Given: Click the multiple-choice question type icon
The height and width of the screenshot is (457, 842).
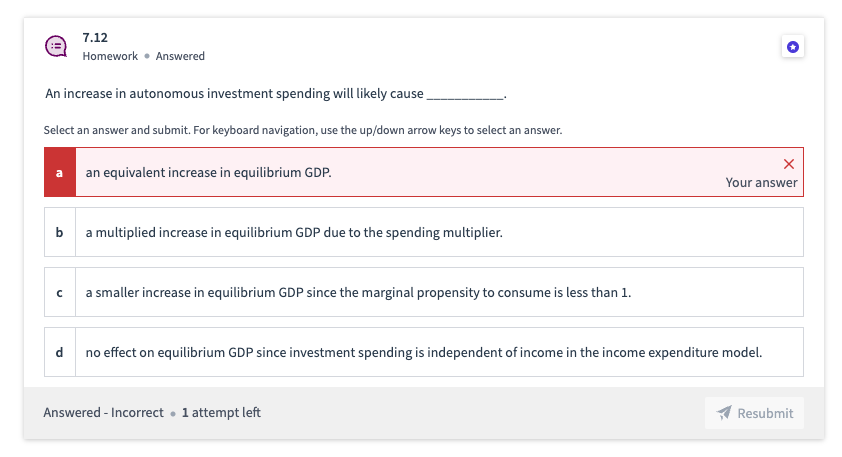Looking at the screenshot, I should click(57, 46).
